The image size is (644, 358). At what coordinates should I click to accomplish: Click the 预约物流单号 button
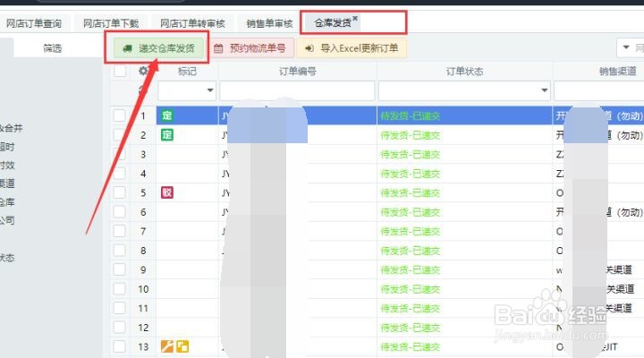[253, 48]
